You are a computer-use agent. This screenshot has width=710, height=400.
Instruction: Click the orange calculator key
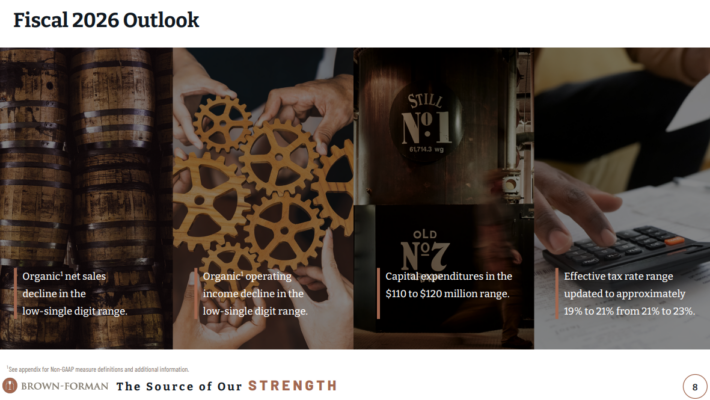675,240
